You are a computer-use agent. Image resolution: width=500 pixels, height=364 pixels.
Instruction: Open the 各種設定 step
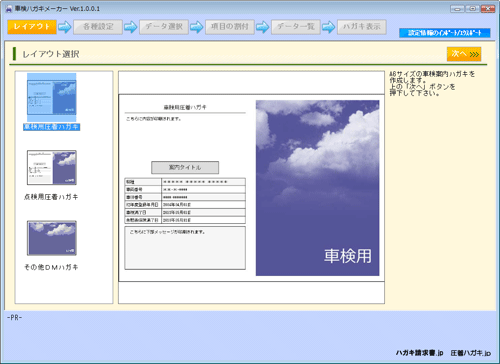[98, 27]
